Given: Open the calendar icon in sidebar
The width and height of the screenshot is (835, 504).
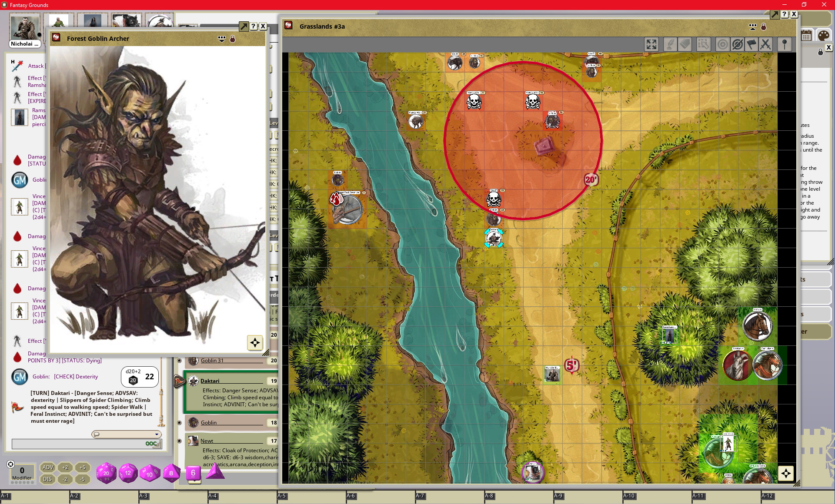Looking at the screenshot, I should 807,36.
